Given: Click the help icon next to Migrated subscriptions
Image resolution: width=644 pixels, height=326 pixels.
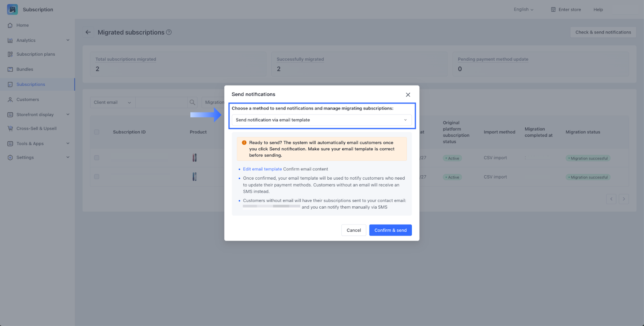Looking at the screenshot, I should (x=169, y=32).
